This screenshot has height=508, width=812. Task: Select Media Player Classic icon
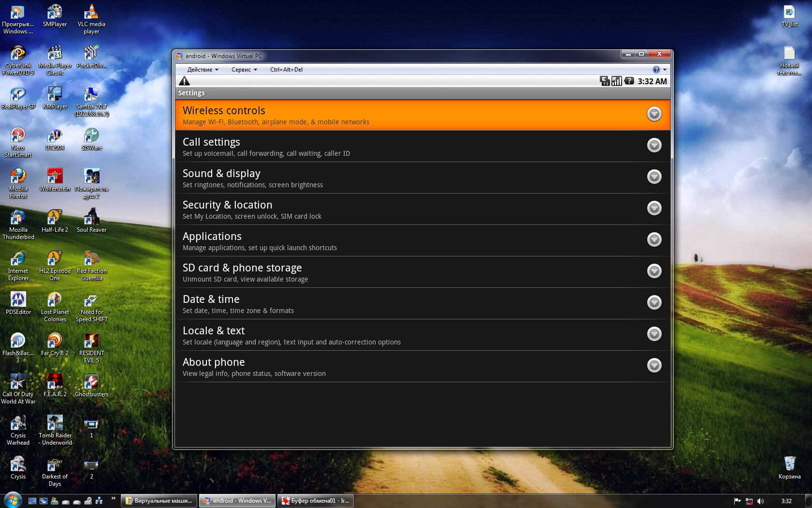(x=55, y=60)
